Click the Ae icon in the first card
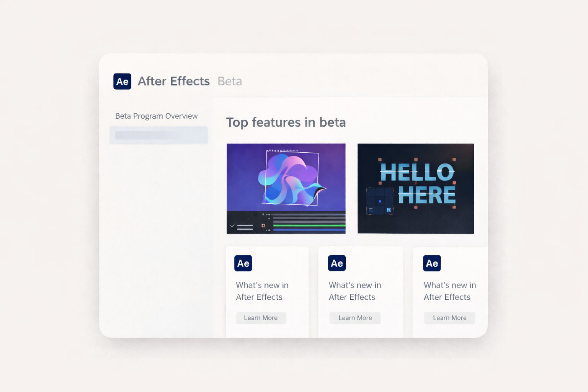Viewport: 588px width, 392px height. click(243, 263)
